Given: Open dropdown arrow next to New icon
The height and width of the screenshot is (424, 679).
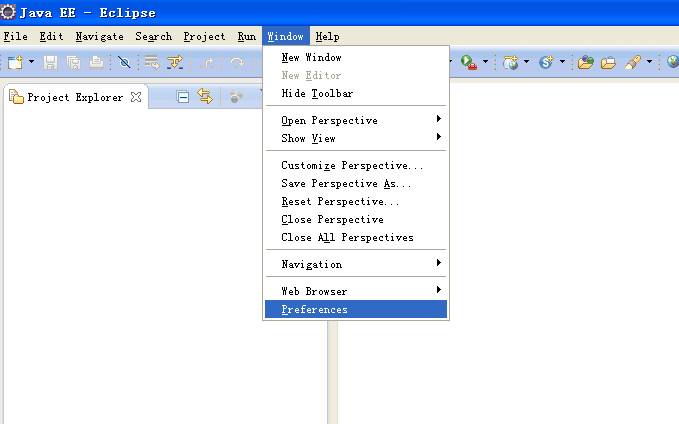Looking at the screenshot, I should [31, 62].
